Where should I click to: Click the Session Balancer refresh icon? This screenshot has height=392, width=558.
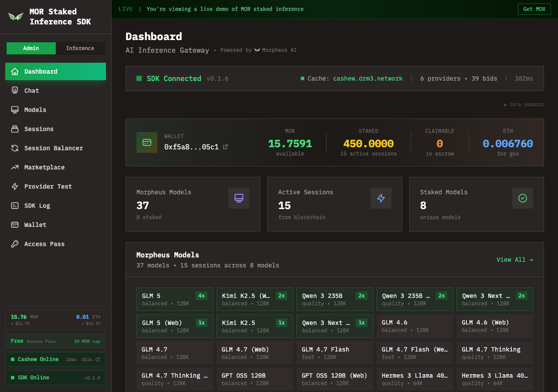[x=15, y=148]
